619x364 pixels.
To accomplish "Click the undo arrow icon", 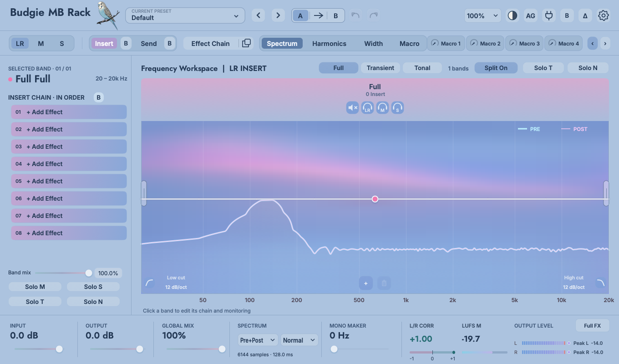I will click(355, 15).
